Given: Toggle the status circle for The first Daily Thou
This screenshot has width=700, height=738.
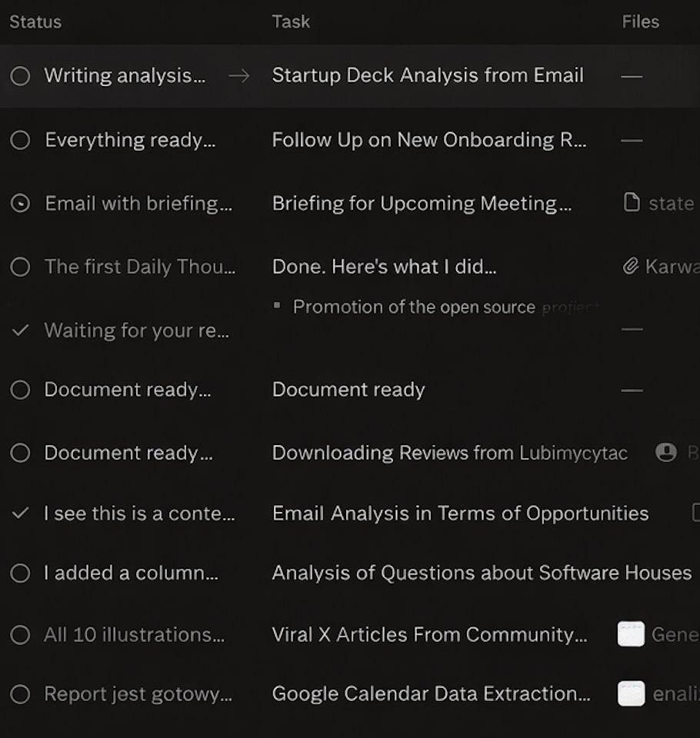Looking at the screenshot, I should click(21, 267).
